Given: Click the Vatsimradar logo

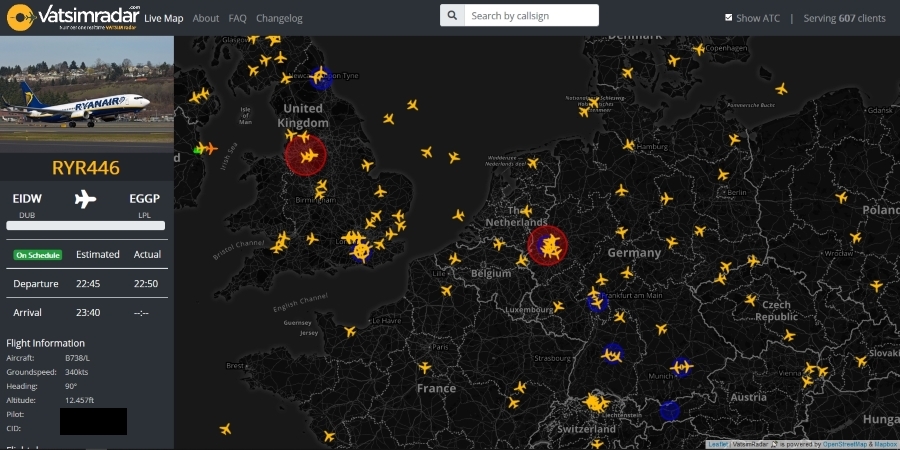Looking at the screenshot, I should click(73, 16).
